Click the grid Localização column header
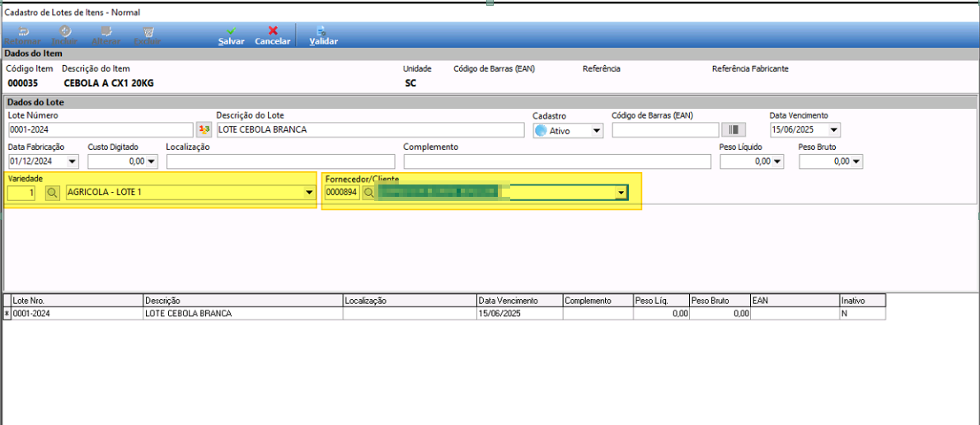 pyautogui.click(x=410, y=301)
